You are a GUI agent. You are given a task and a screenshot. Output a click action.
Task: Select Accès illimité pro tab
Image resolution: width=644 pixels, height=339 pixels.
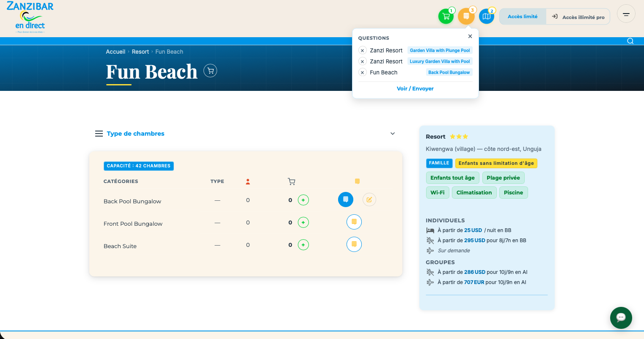(x=578, y=17)
